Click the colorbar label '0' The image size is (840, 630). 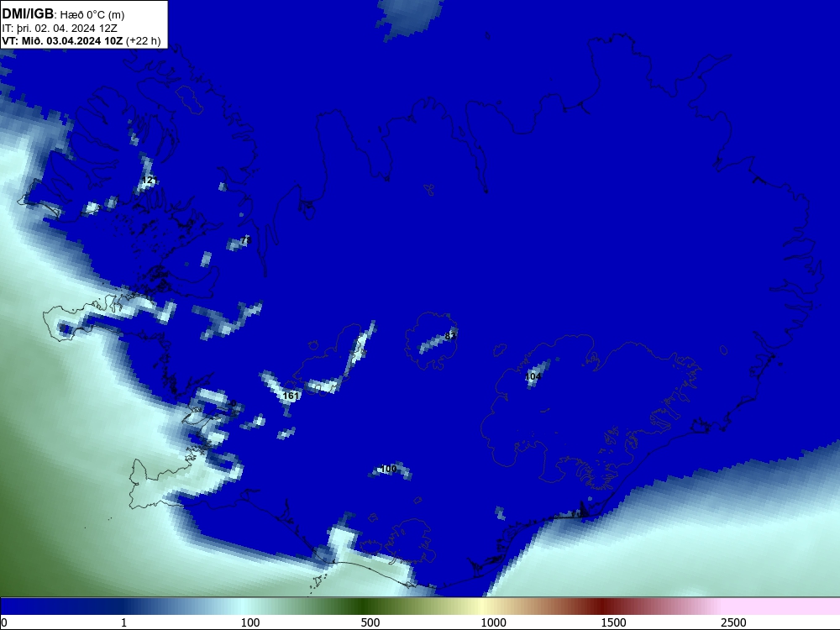(4, 622)
